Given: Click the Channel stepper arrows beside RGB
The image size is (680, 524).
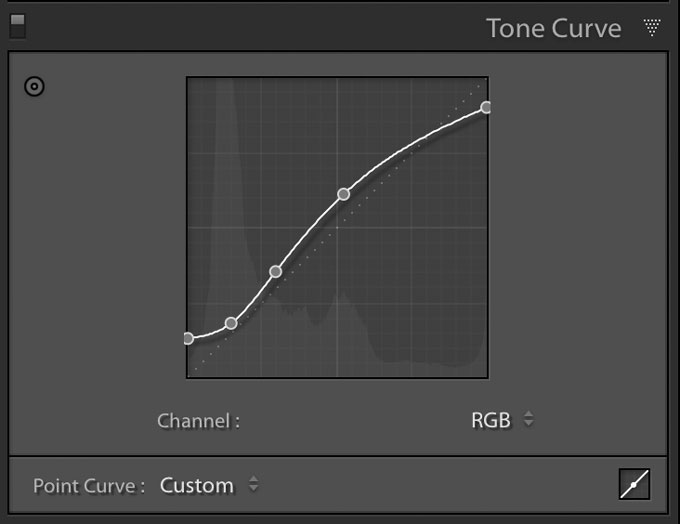Looking at the screenshot, I should click(528, 419).
